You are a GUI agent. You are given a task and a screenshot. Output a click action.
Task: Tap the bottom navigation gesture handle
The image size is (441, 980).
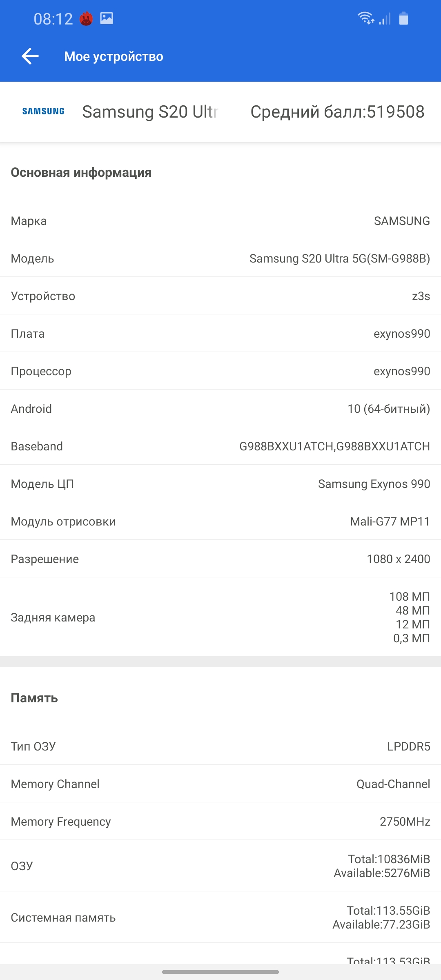(220, 972)
